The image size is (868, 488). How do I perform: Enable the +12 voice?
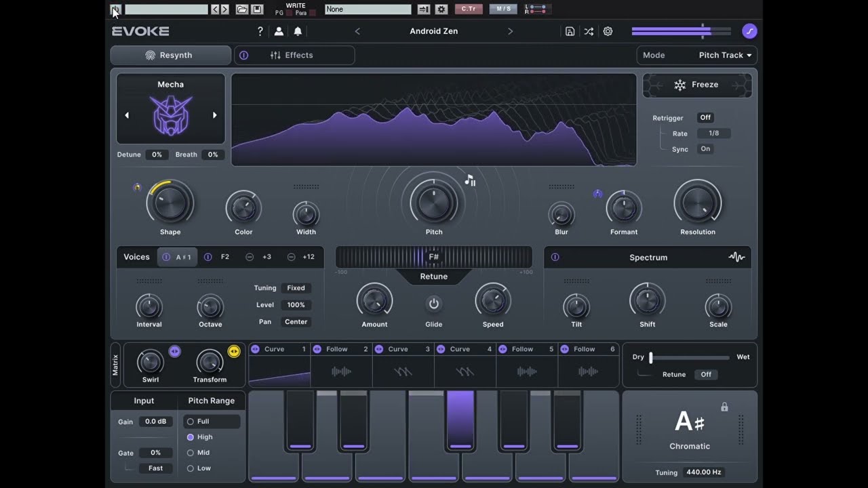pyautogui.click(x=291, y=258)
